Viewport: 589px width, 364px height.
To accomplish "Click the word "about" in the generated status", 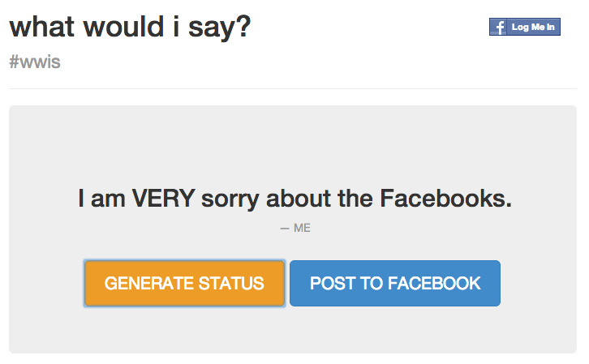I will tap(299, 198).
